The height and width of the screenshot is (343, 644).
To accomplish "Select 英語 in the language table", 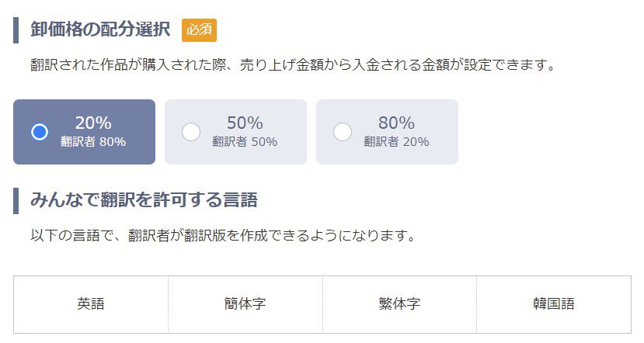I will coord(91,304).
